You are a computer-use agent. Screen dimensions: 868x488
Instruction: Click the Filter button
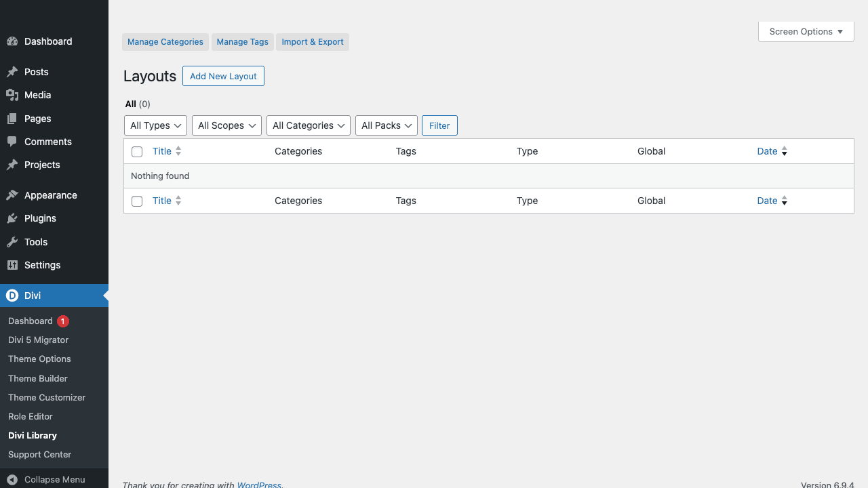click(x=439, y=125)
